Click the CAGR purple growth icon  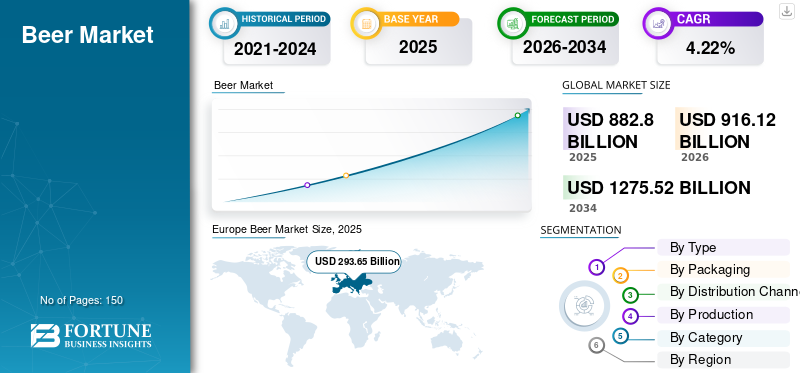click(x=657, y=23)
